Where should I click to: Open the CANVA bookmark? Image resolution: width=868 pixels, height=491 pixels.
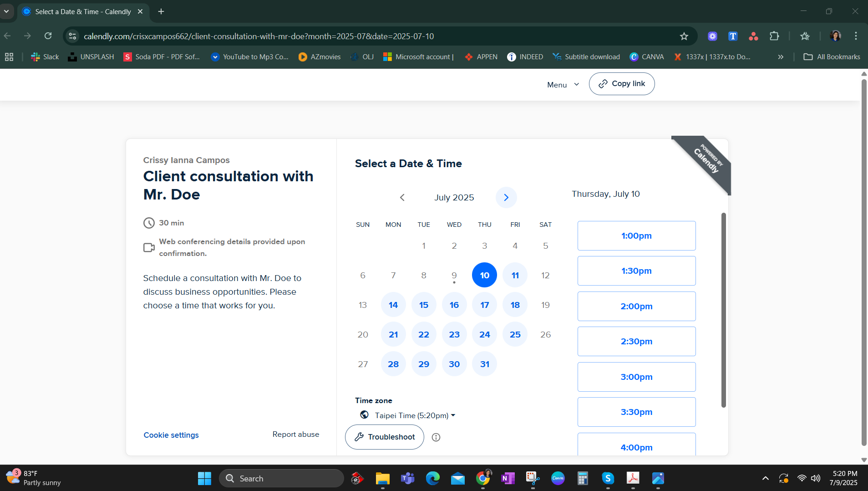pyautogui.click(x=647, y=57)
